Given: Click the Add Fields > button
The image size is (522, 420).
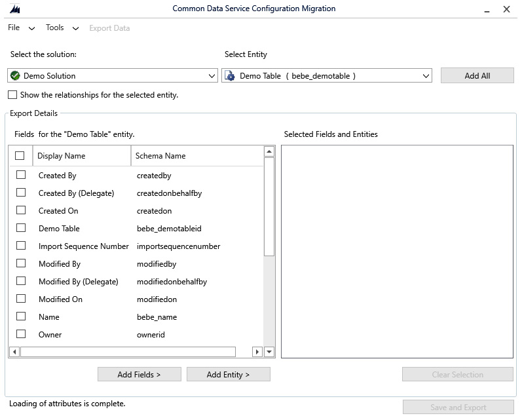Looking at the screenshot, I should click(x=139, y=374).
